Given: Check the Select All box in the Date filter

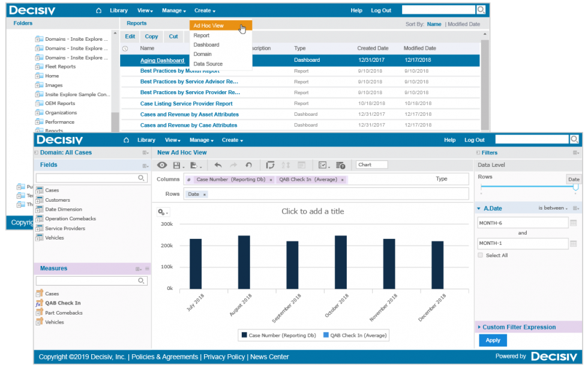Looking at the screenshot, I should (x=480, y=254).
